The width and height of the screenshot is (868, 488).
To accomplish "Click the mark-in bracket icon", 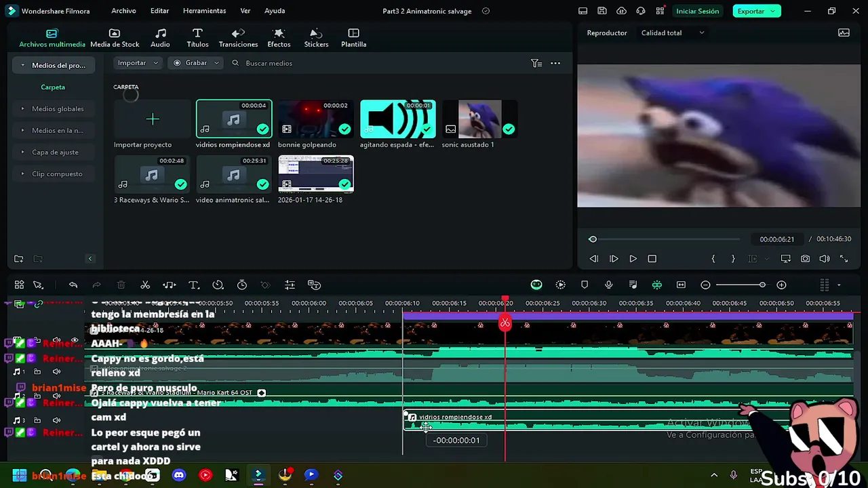I will coord(713,259).
